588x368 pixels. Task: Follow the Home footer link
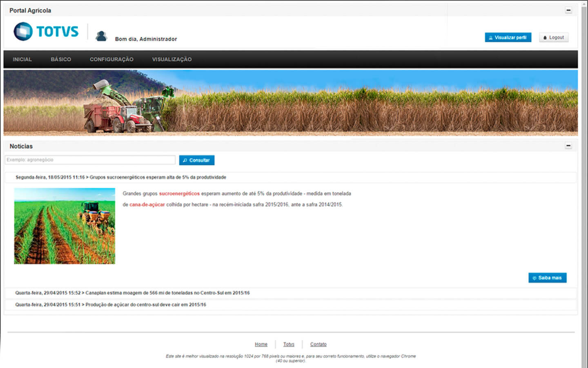[261, 344]
